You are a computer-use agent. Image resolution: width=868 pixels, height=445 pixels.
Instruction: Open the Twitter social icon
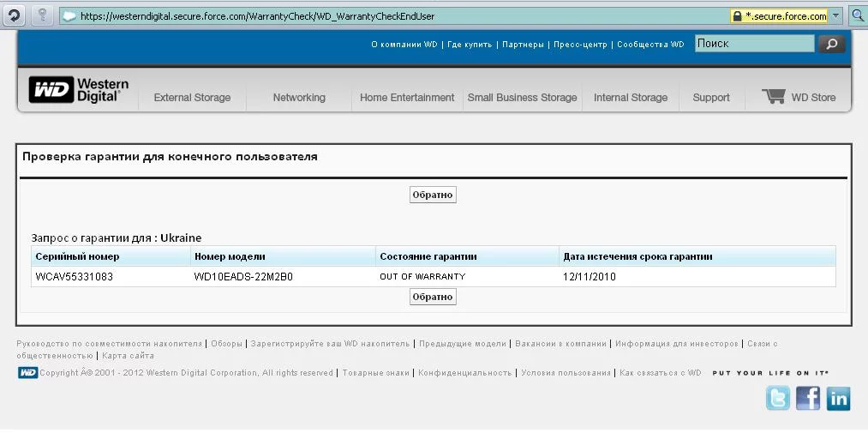coord(778,398)
